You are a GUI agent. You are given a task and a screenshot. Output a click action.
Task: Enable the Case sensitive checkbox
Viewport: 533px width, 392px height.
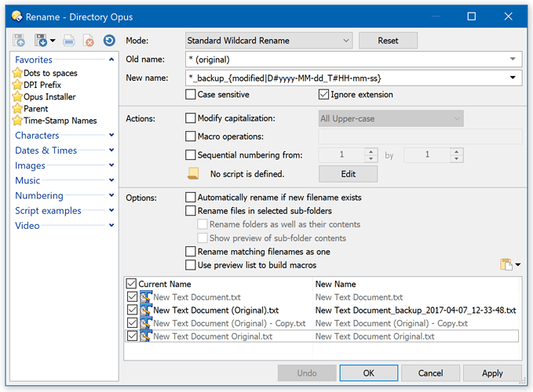191,95
